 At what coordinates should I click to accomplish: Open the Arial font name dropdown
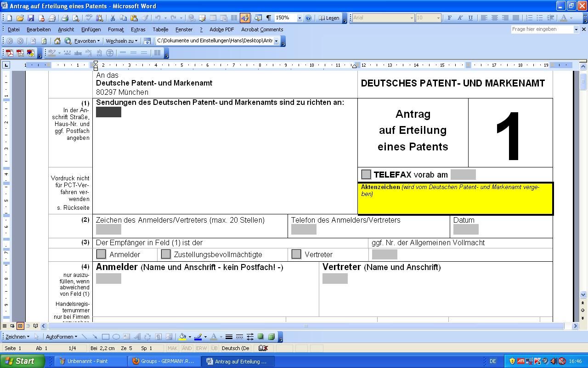[x=411, y=18]
